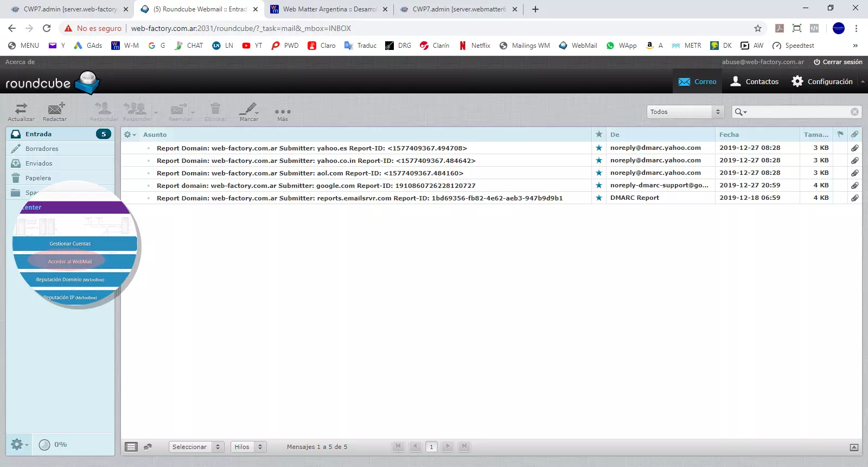Image resolution: width=868 pixels, height=467 pixels.
Task: Toggle star flag on yahoo.es report message
Action: [599, 148]
